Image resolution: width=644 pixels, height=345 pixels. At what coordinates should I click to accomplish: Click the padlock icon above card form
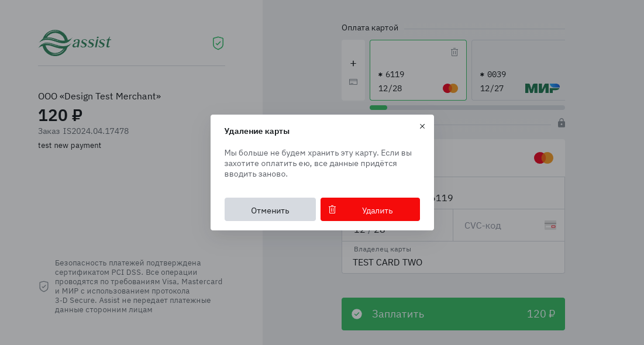pyautogui.click(x=562, y=123)
